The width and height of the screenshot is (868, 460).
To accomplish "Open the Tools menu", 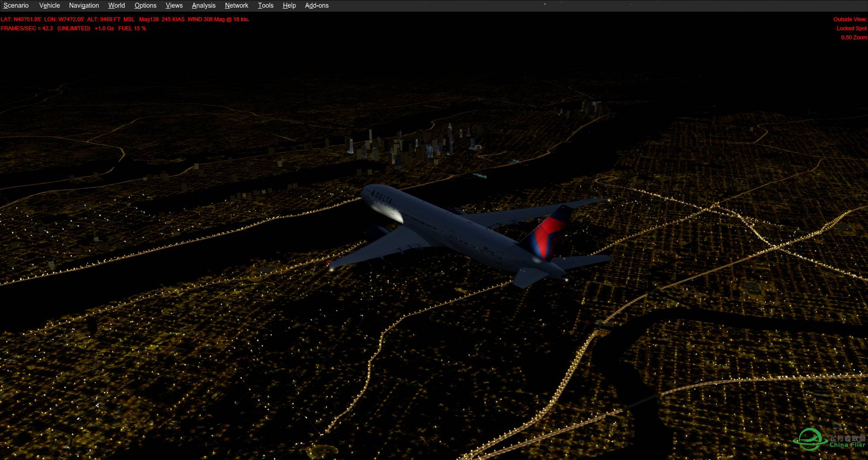I will pos(265,5).
